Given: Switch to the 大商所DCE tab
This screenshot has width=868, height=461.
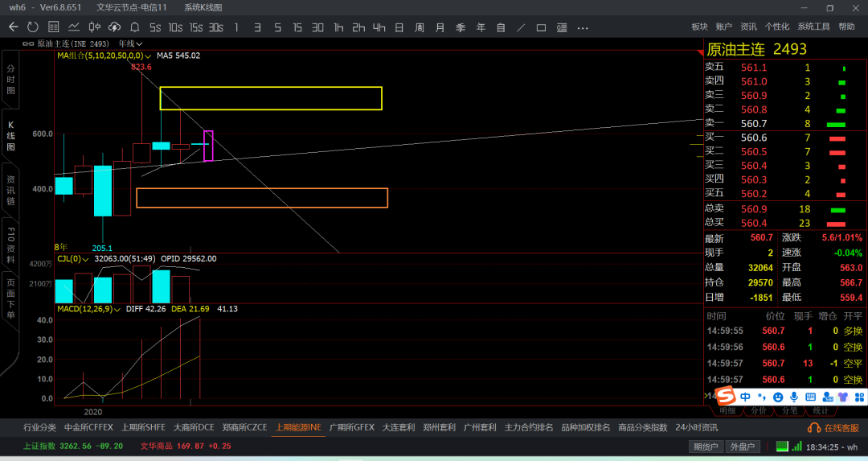Looking at the screenshot, I should point(194,428).
